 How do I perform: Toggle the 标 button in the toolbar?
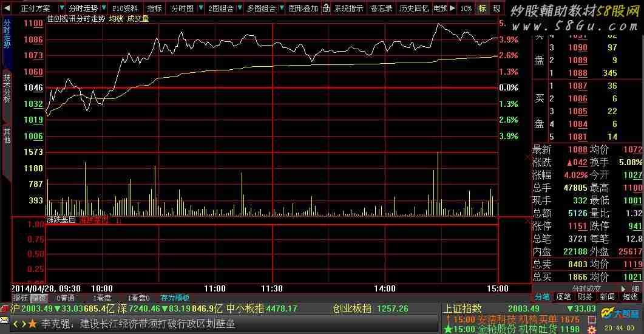(x=483, y=9)
